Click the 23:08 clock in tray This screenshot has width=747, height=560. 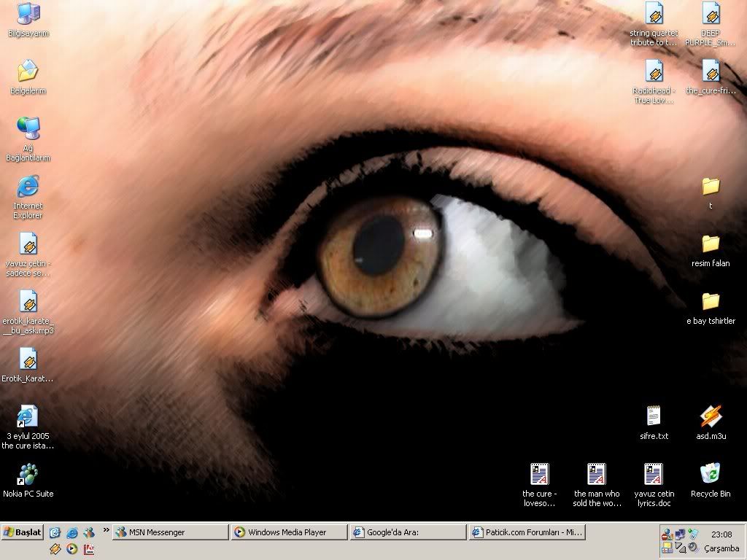[x=721, y=534]
